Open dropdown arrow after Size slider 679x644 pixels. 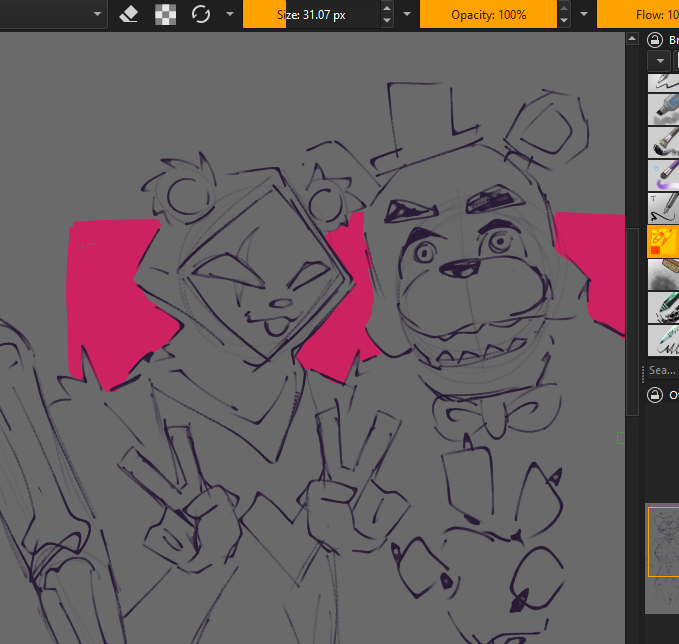click(x=407, y=14)
